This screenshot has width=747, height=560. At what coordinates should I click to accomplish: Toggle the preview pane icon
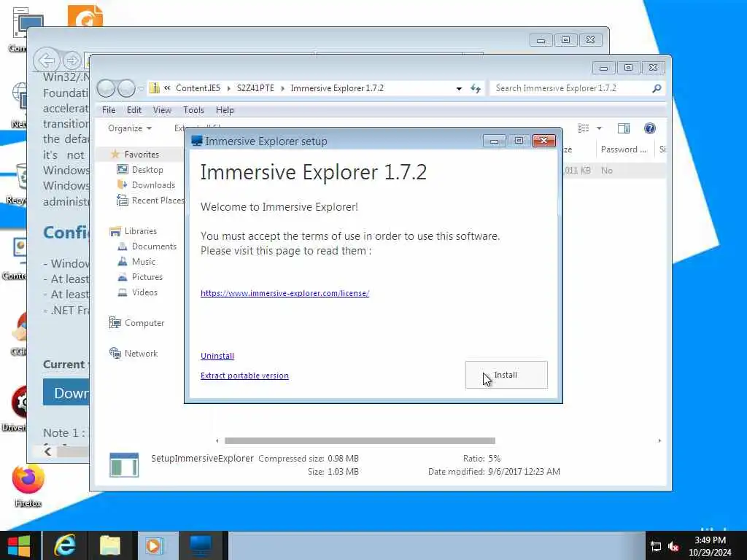coord(623,128)
